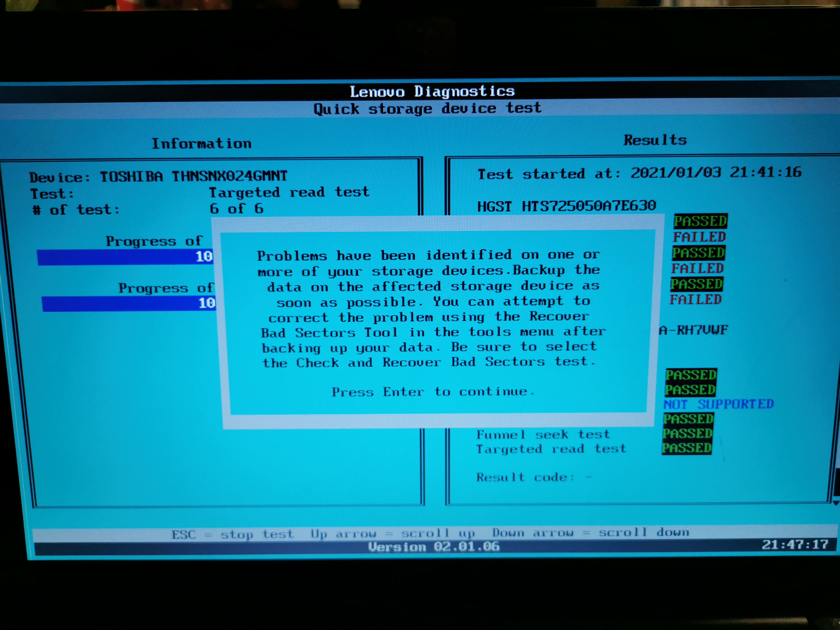Click the HGST HTS725050A7E630 device name

click(x=566, y=206)
